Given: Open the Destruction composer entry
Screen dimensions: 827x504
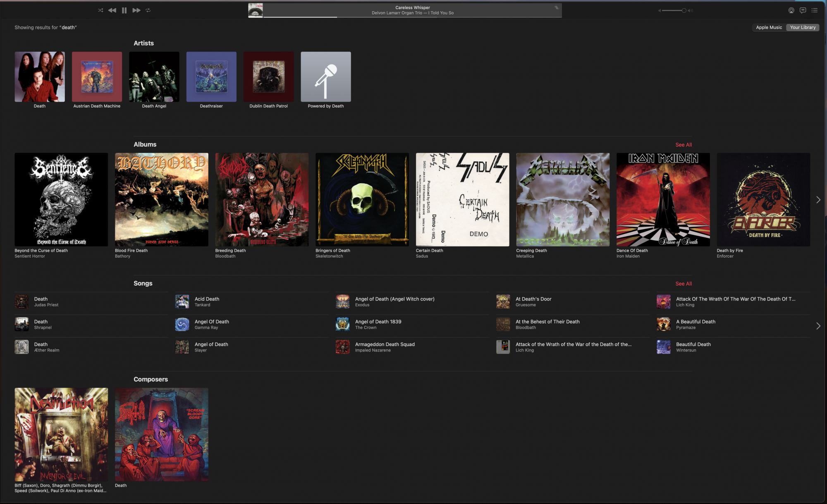Looking at the screenshot, I should (61, 435).
